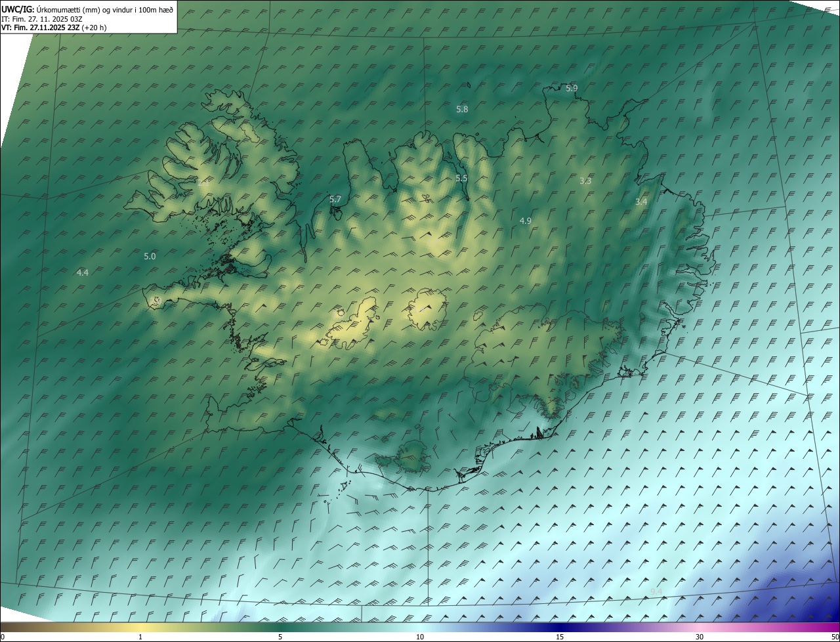
Task: Click the 5.0 value label on the map
Action: (150, 256)
